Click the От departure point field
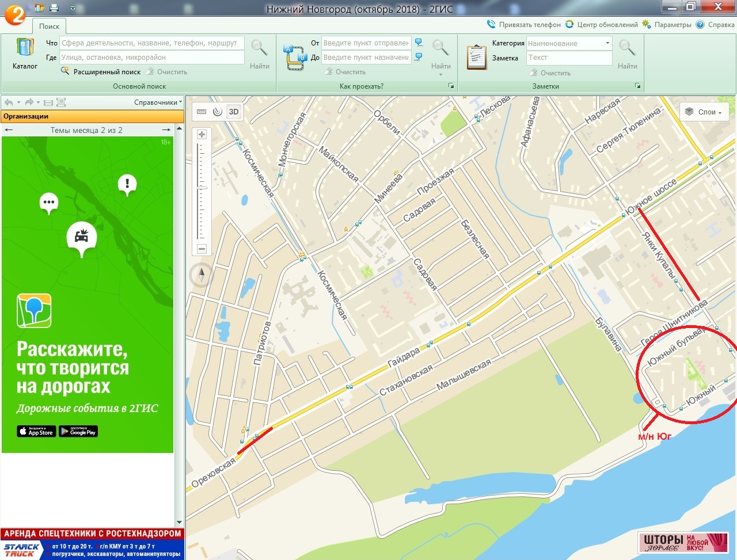The image size is (737, 560). (x=367, y=43)
